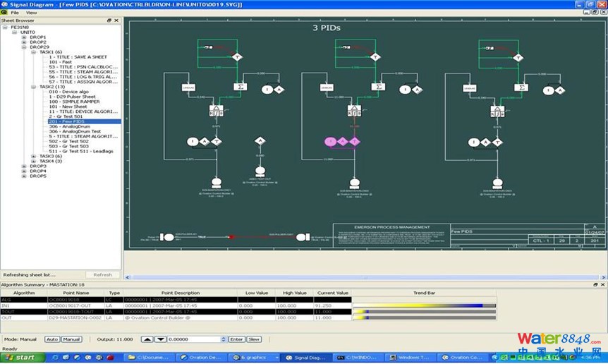Click the LEADLAG block in the middle loop
The image size is (608, 364).
click(x=327, y=87)
